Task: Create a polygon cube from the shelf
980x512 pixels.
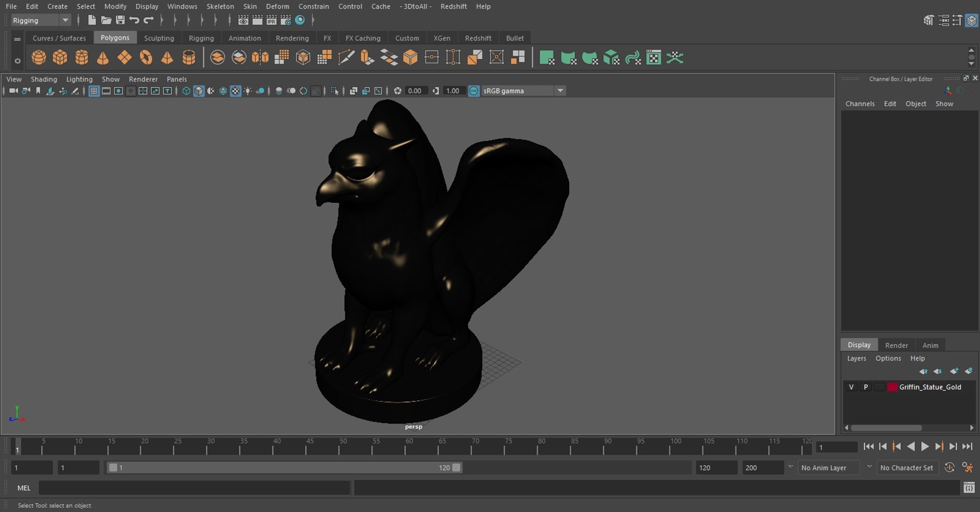Action: click(x=60, y=58)
